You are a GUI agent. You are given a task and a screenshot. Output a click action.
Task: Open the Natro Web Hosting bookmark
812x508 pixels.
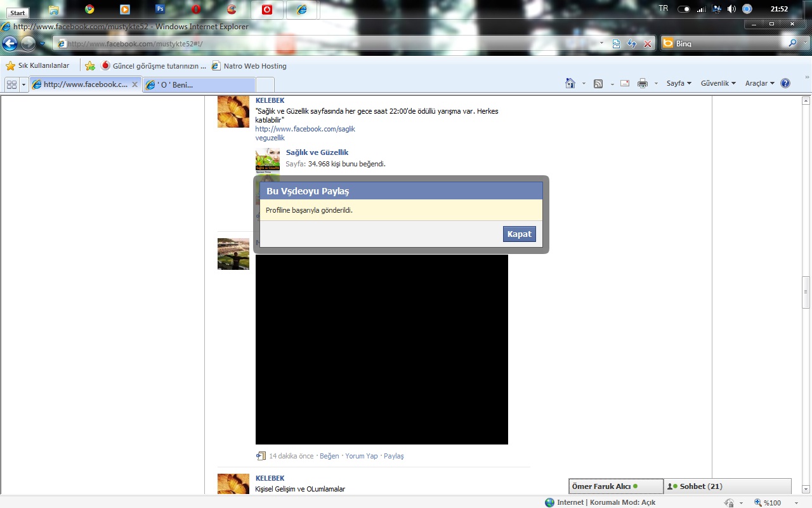[249, 65]
